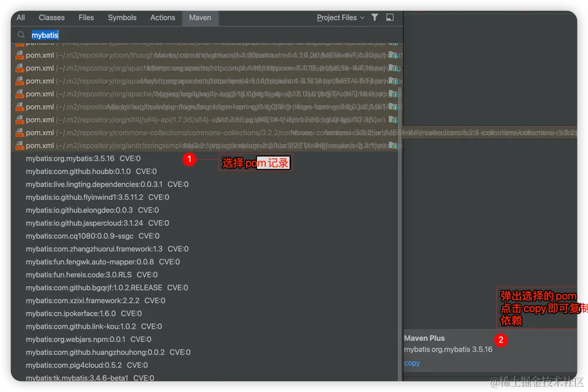Select mybatis:com.github.bgqrjf:1.0.2.RELEASE entry

pyautogui.click(x=106, y=288)
